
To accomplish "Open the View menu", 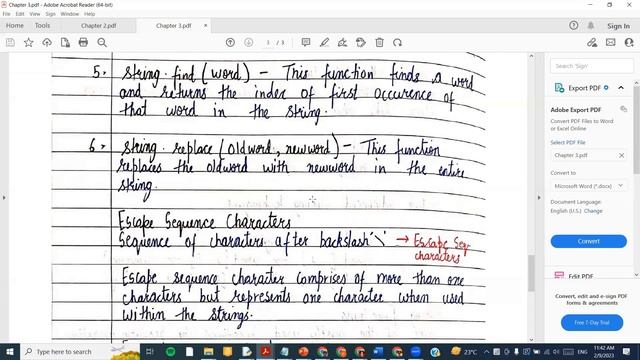I will click(35, 14).
